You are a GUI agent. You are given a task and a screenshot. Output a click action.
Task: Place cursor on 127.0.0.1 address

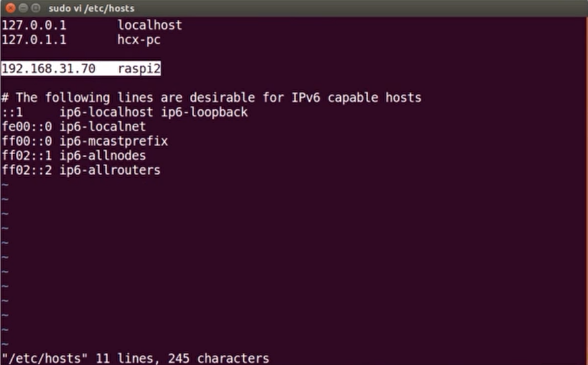point(33,26)
